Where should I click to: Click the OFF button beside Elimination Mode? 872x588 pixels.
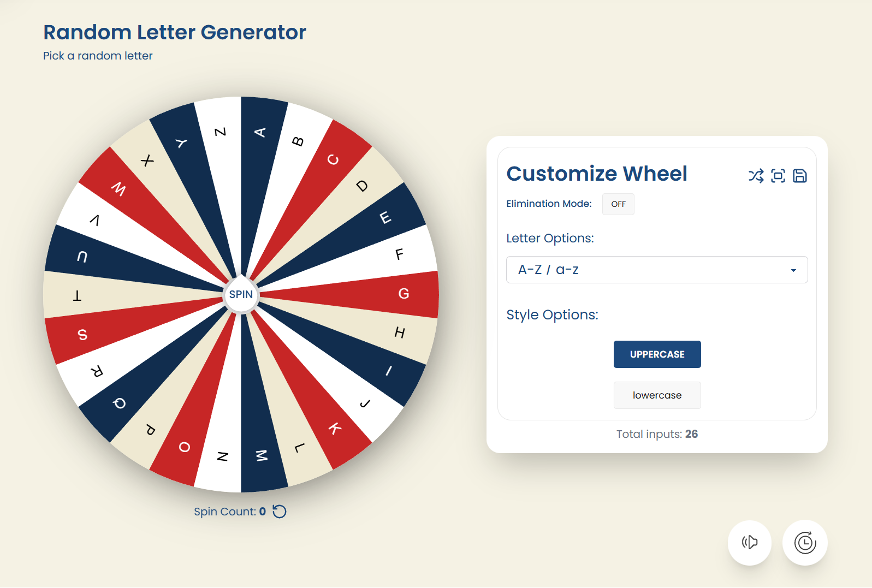[618, 204]
